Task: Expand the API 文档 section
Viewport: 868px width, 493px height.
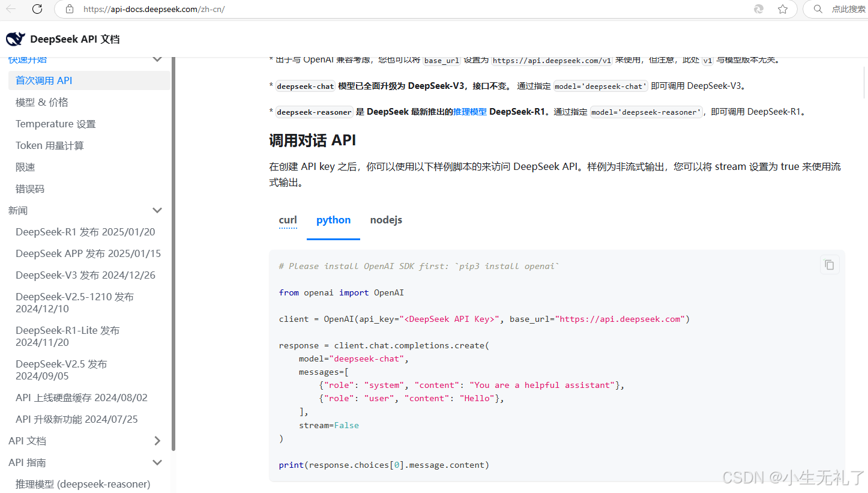Action: (157, 440)
